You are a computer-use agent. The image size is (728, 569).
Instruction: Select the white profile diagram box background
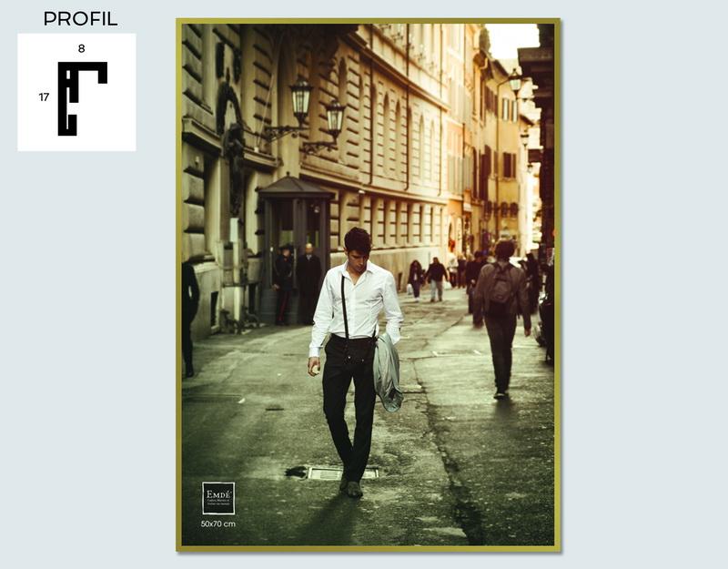(76, 92)
